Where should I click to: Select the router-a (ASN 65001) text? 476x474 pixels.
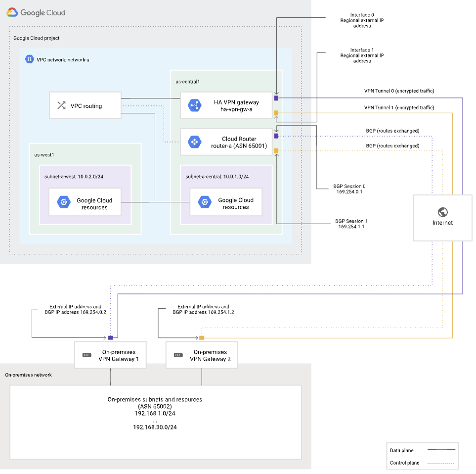tap(239, 146)
